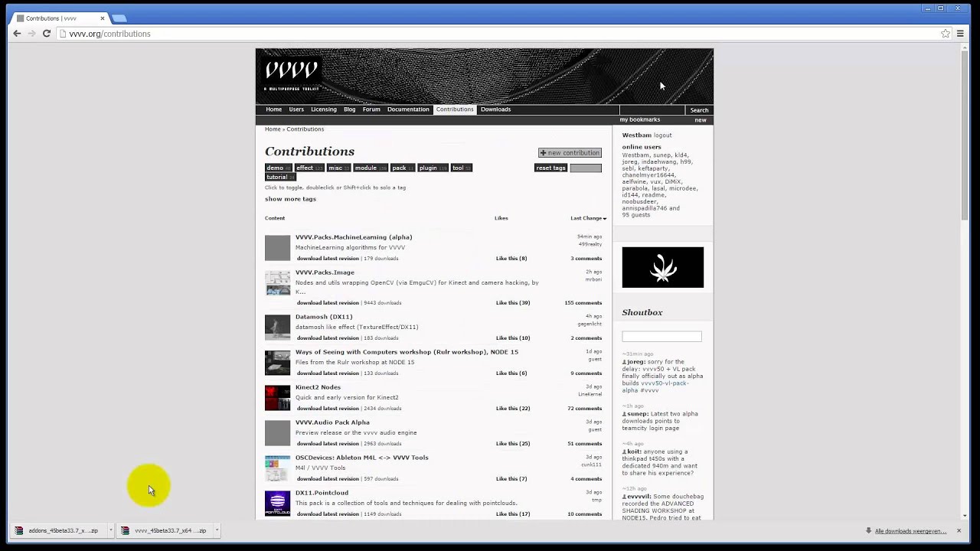Open the Chrome hamburger menu
The width and height of the screenshot is (980, 551).
pos(960,34)
